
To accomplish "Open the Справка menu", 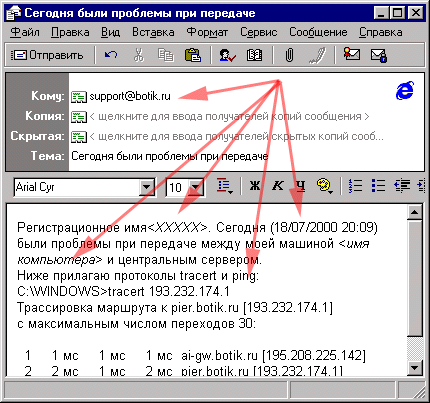I will (381, 32).
